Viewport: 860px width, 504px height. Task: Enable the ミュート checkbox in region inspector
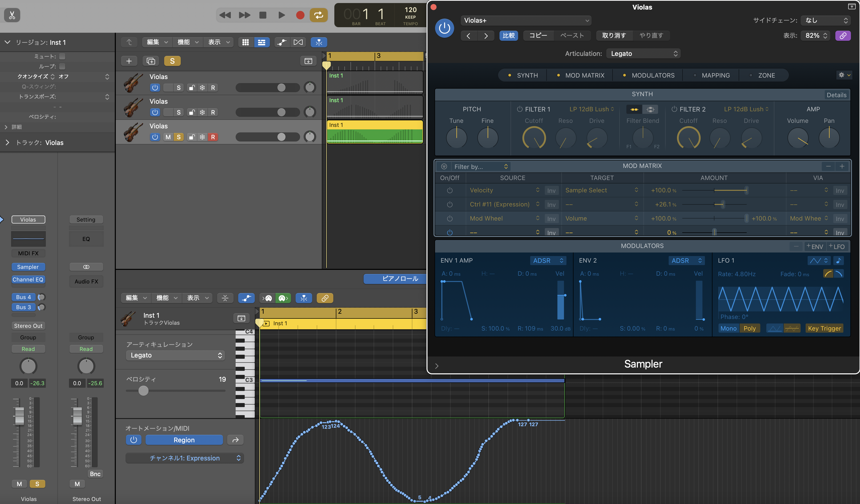62,56
